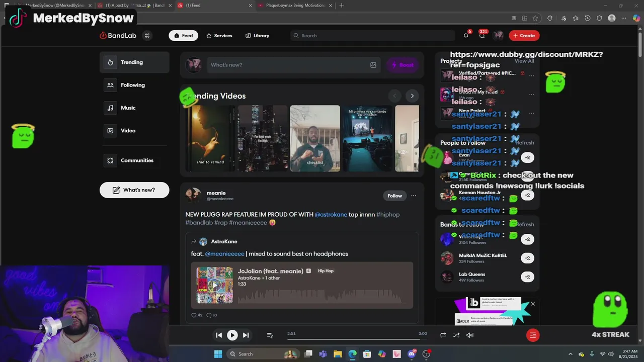
Task: Open the BandLab apps grid icon
Action: [147, 36]
